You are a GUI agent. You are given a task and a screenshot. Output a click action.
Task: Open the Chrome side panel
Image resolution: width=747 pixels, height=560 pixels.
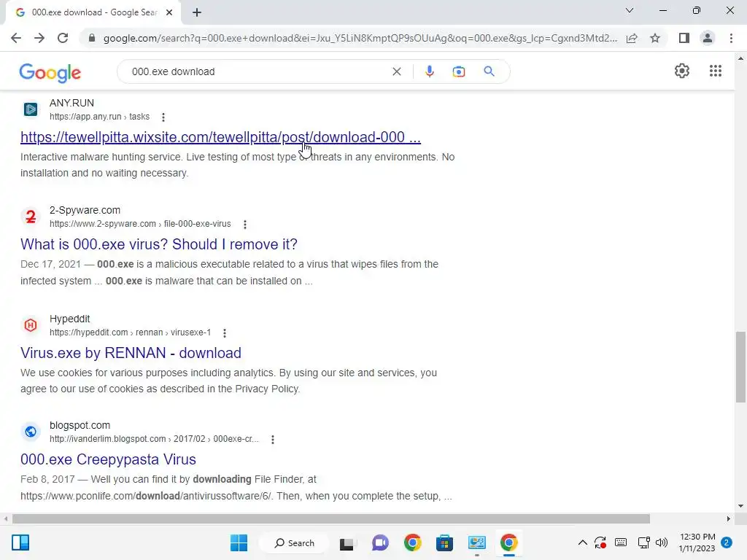pos(684,38)
